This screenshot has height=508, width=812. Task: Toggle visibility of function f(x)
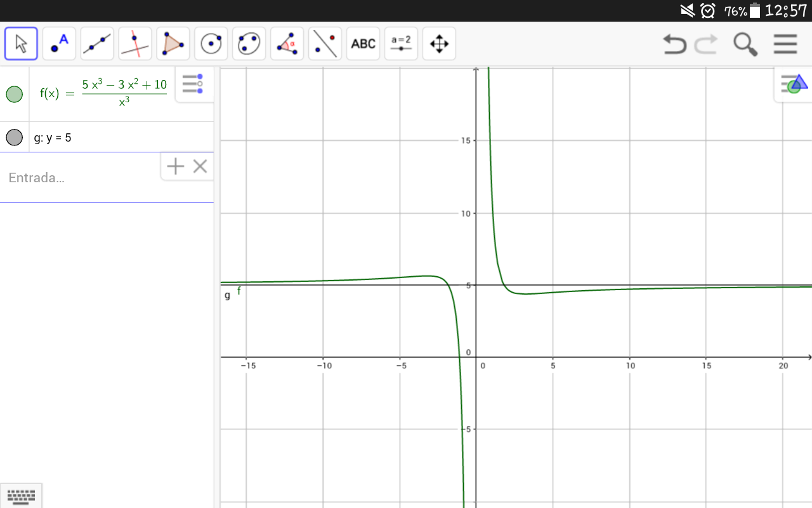[x=14, y=94]
